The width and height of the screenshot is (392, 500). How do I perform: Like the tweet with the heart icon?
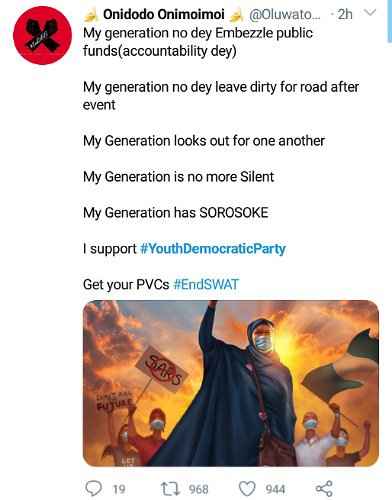247,489
